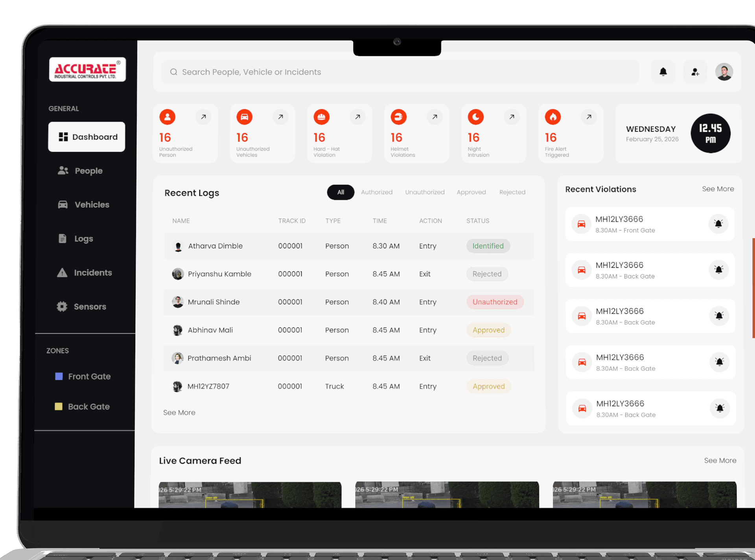Open the notifications bell icon
755x560 pixels.
[663, 72]
